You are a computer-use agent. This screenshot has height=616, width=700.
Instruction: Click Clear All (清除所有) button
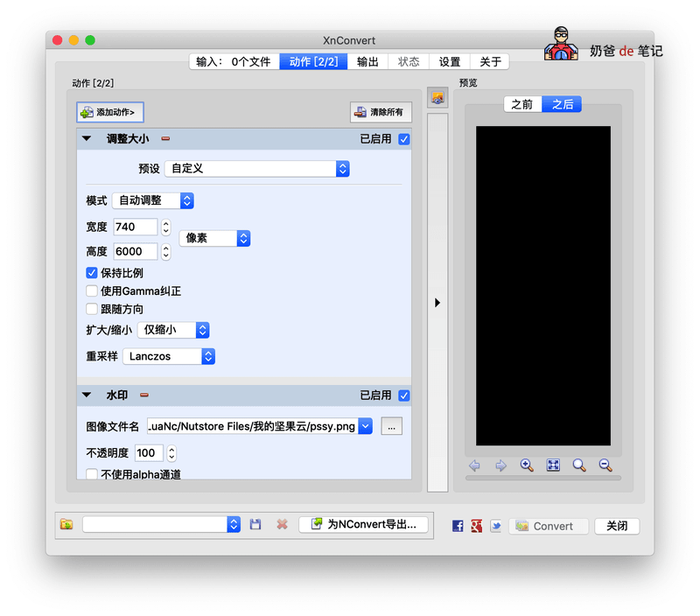point(381,112)
